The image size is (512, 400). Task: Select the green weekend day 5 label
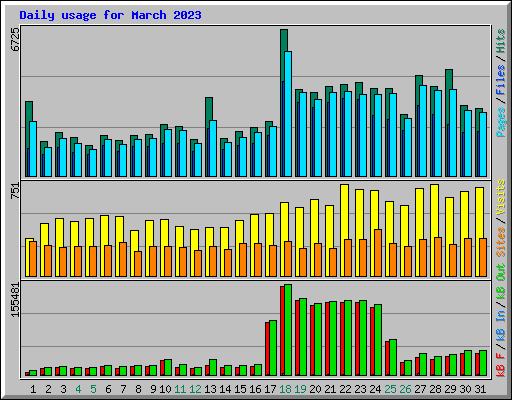[x=93, y=389]
